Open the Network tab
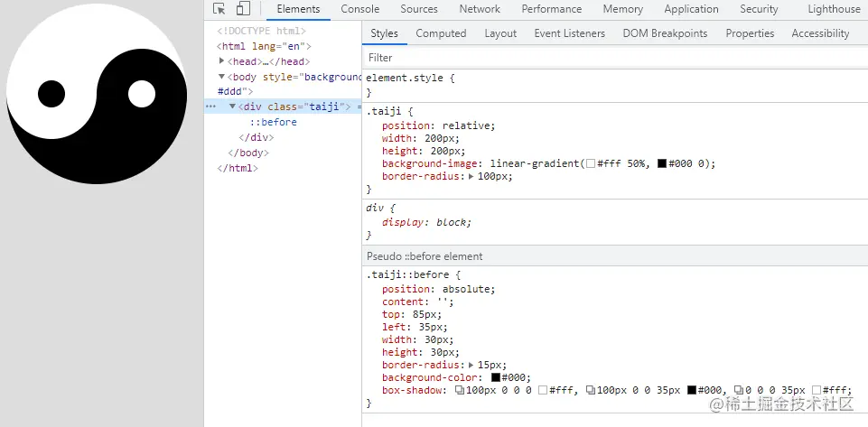This screenshot has height=427, width=868. [x=480, y=9]
